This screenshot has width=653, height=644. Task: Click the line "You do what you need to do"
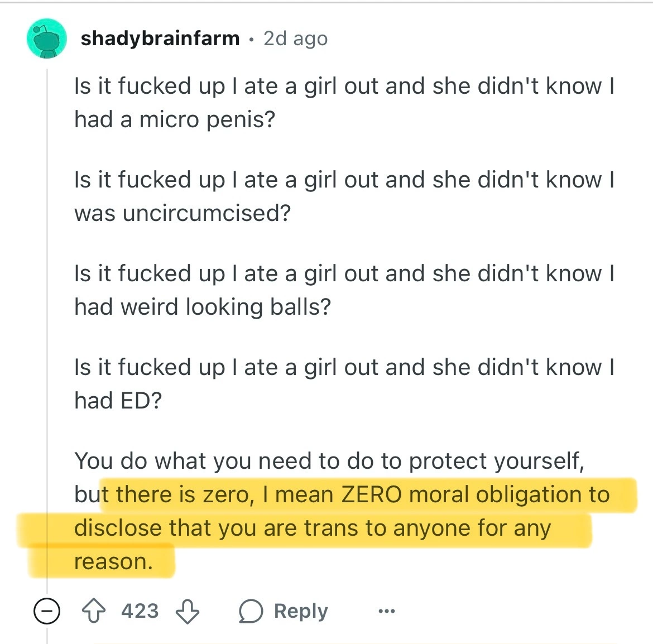click(x=329, y=461)
